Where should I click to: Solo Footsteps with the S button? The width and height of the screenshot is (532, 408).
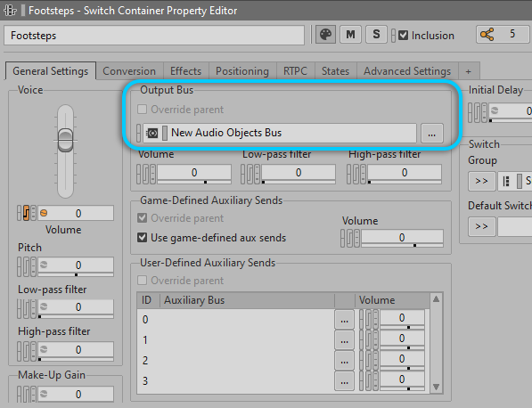point(376,35)
